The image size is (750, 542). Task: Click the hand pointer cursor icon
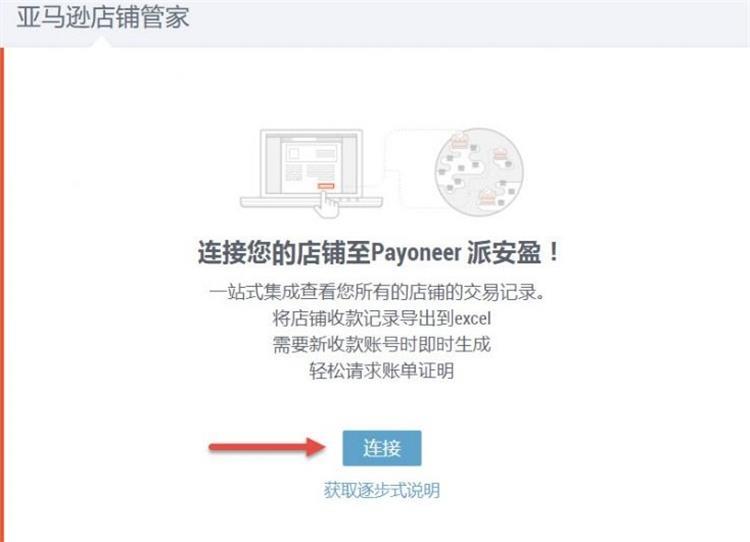328,203
